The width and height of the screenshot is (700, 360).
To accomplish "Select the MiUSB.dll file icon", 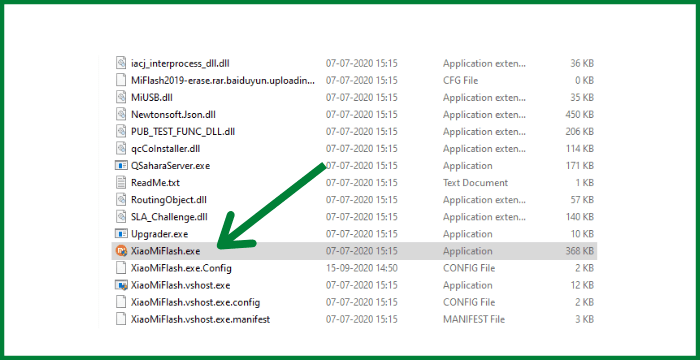I will pos(121,97).
